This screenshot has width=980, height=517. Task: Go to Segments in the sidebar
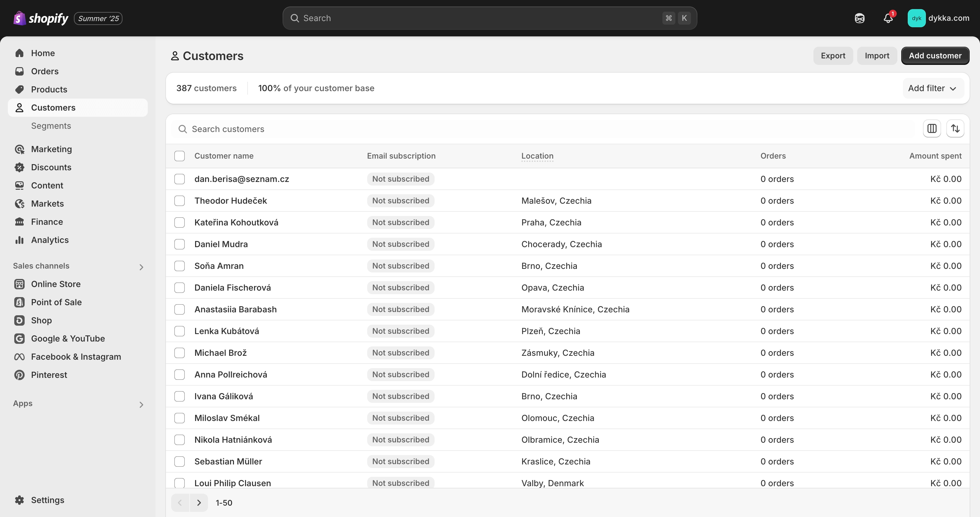(x=51, y=126)
